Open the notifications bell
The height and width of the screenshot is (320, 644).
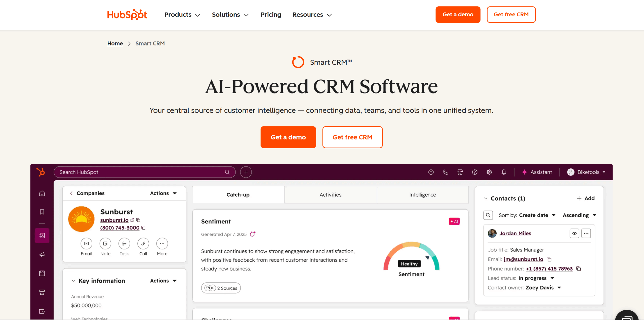[504, 172]
